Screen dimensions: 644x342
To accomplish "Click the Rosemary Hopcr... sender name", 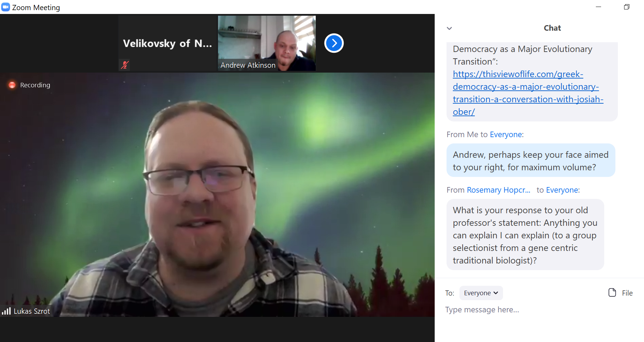I will coord(498,190).
